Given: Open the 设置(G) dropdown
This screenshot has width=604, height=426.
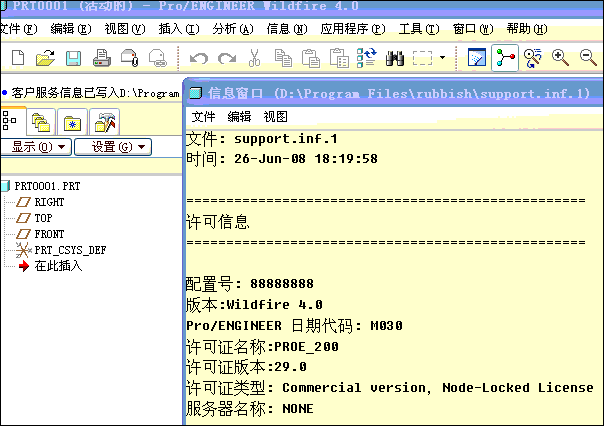Looking at the screenshot, I should (x=113, y=147).
